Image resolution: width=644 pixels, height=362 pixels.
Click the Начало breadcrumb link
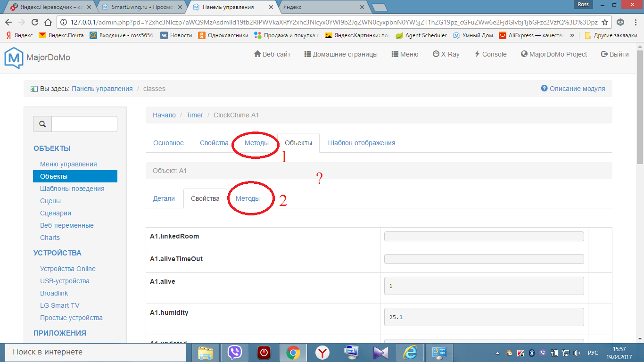point(164,115)
